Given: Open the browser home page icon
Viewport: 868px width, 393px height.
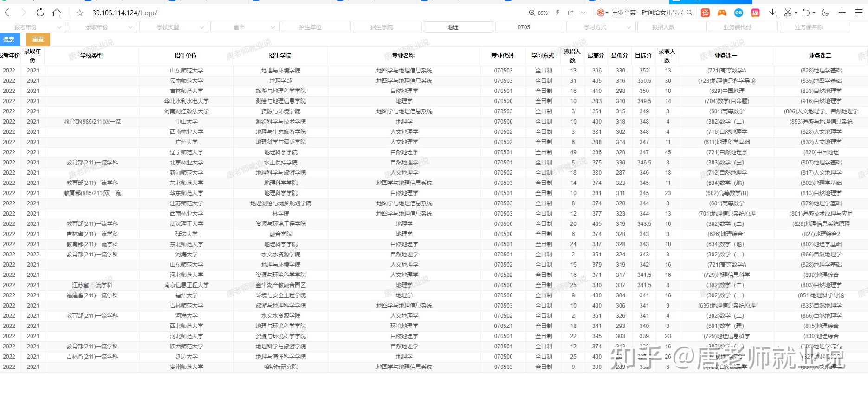Looking at the screenshot, I should click(57, 13).
